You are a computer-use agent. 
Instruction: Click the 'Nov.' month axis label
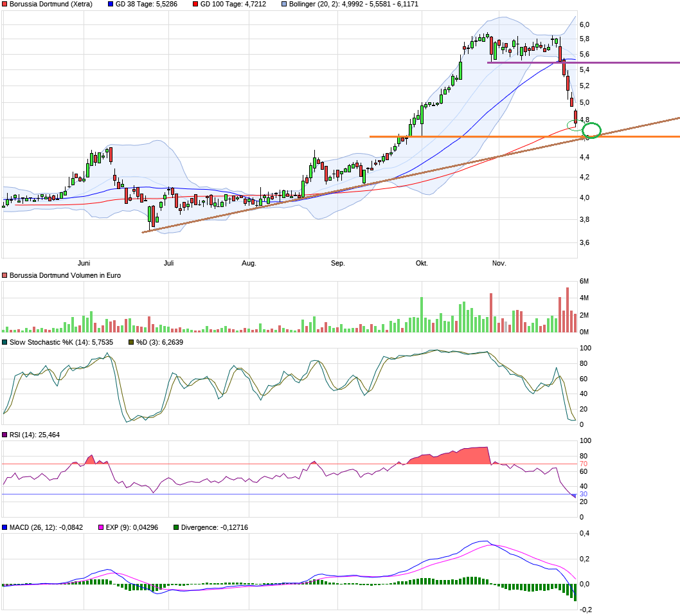pyautogui.click(x=499, y=264)
